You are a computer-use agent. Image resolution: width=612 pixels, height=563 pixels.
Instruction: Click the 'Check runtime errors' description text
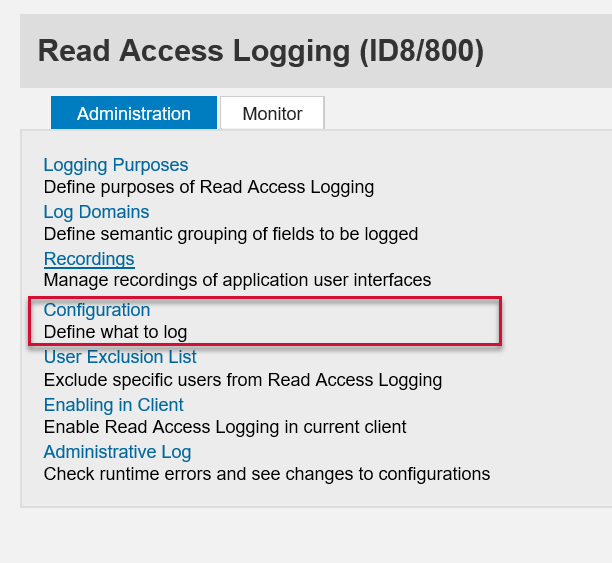[266, 474]
